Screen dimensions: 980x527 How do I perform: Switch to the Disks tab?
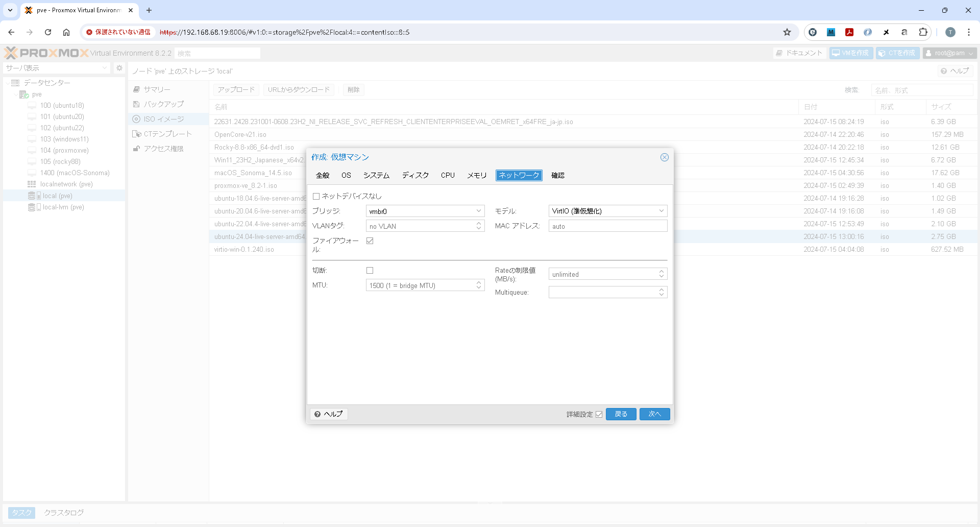click(415, 175)
